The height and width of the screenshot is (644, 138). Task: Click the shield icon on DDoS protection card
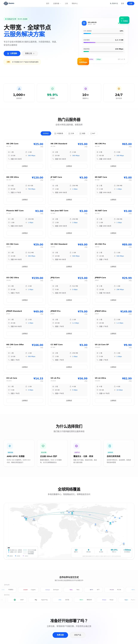pos(43,446)
